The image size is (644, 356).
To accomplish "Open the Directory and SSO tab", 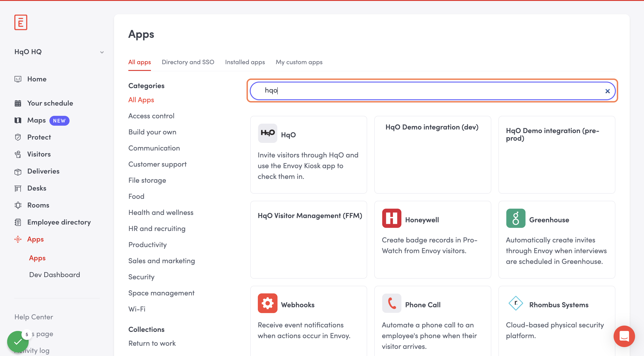I will point(188,62).
